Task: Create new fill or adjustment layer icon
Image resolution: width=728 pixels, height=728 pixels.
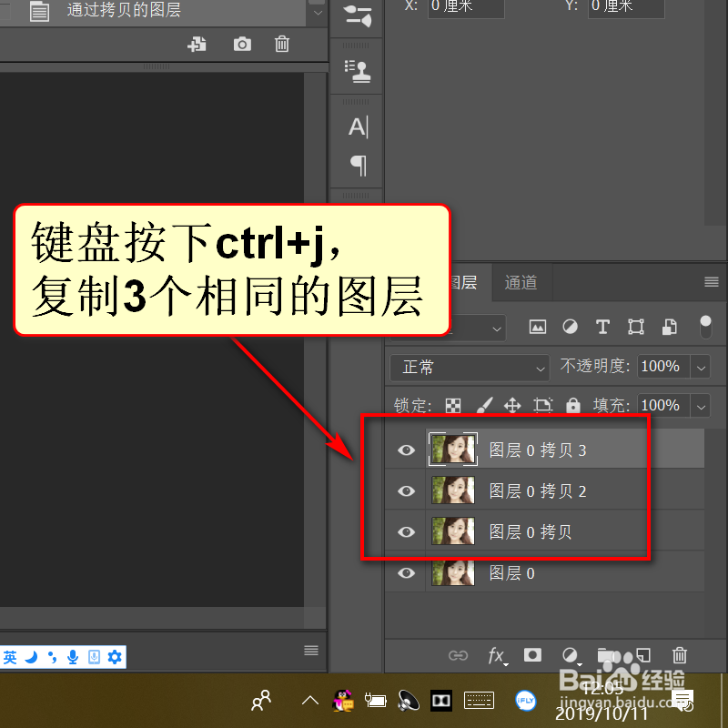Action: (571, 655)
